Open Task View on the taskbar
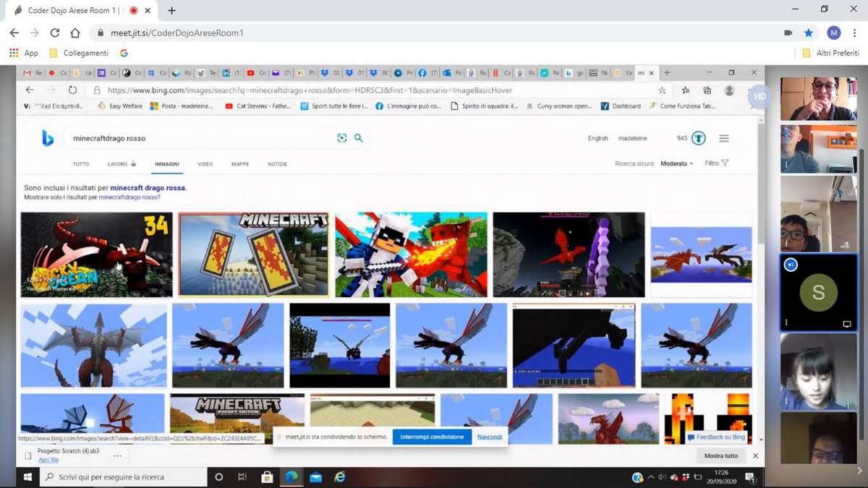Image resolution: width=868 pixels, height=488 pixels. [243, 477]
